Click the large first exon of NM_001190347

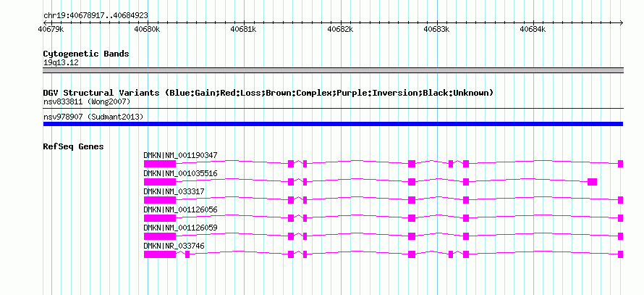[160, 164]
